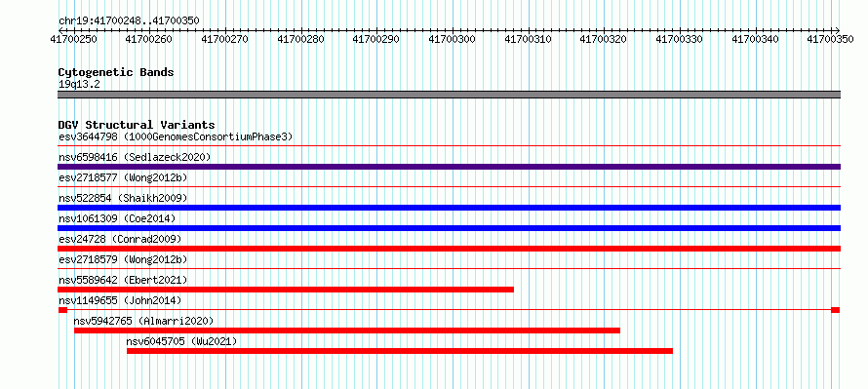
Task: Select ruler position 41700270
Action: (224, 39)
